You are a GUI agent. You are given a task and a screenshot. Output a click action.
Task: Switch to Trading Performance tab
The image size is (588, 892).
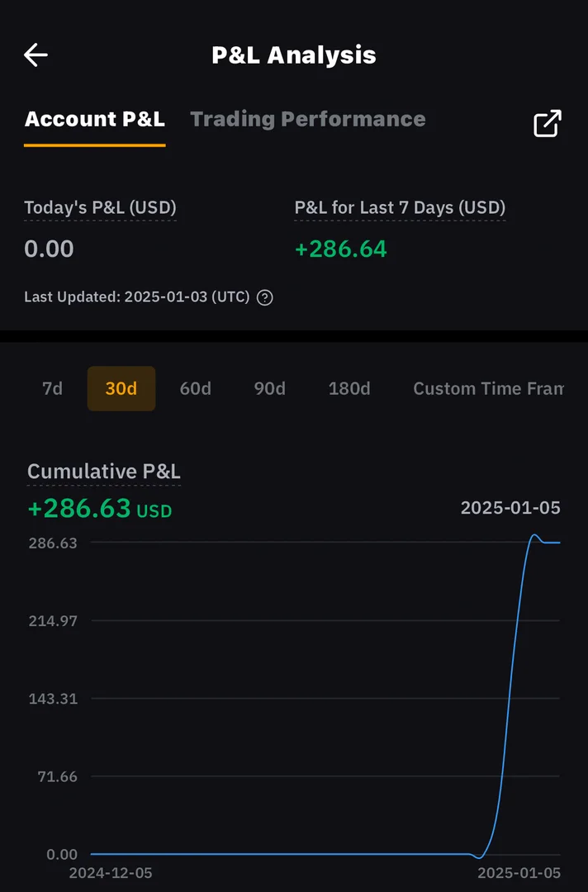(x=307, y=119)
